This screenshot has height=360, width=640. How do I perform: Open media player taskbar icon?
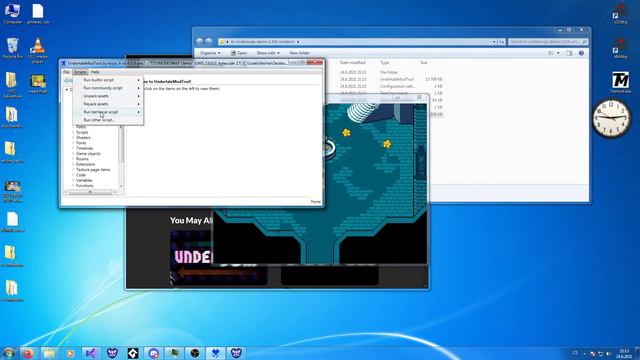click(70, 353)
